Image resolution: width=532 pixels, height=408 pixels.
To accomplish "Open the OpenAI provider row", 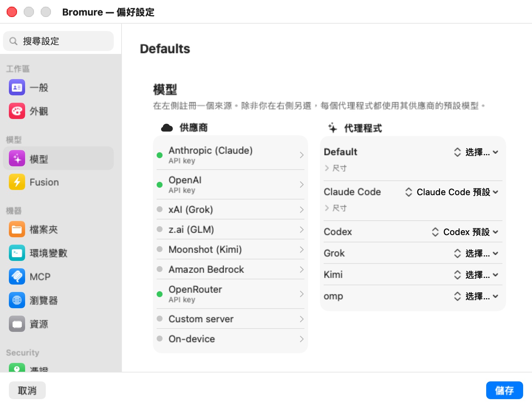I will tap(231, 185).
